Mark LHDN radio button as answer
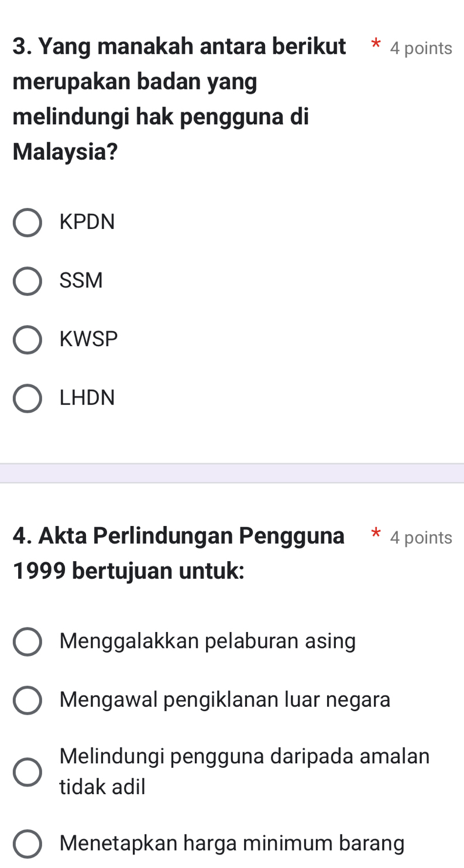 click(x=28, y=398)
